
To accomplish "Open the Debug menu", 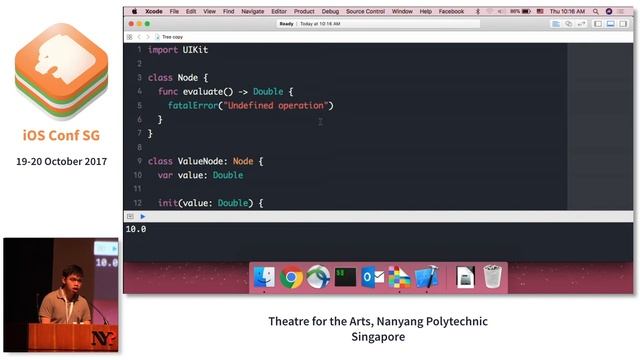I will point(330,11).
